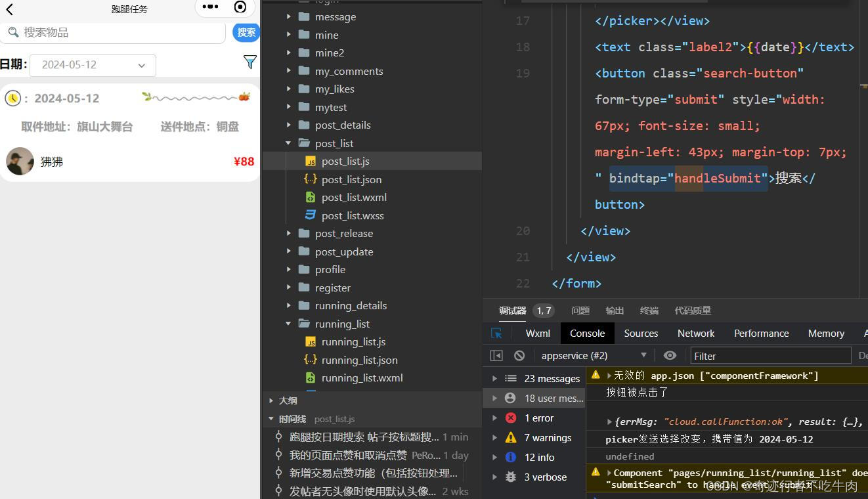Expand the post_details folder

point(343,125)
